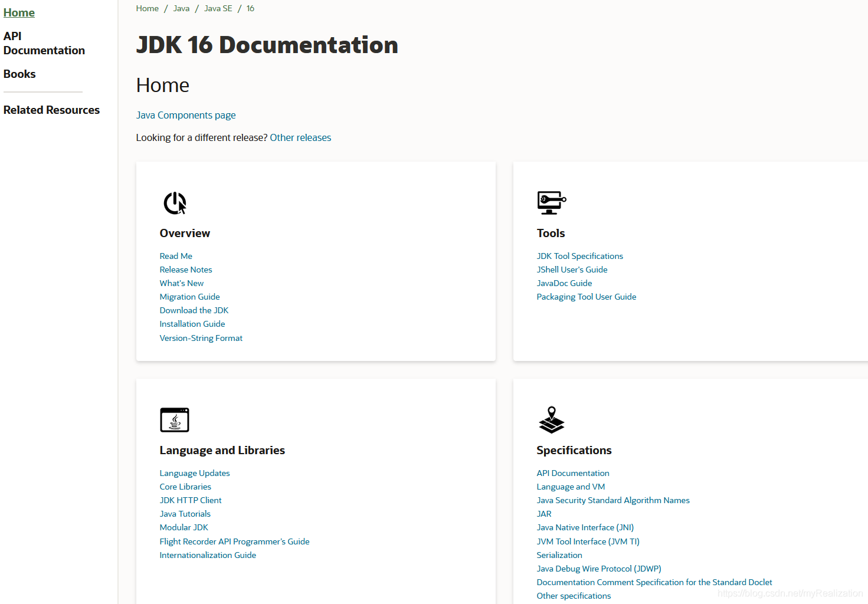Open JDK Tool Specifications link
The height and width of the screenshot is (604, 868).
(580, 256)
